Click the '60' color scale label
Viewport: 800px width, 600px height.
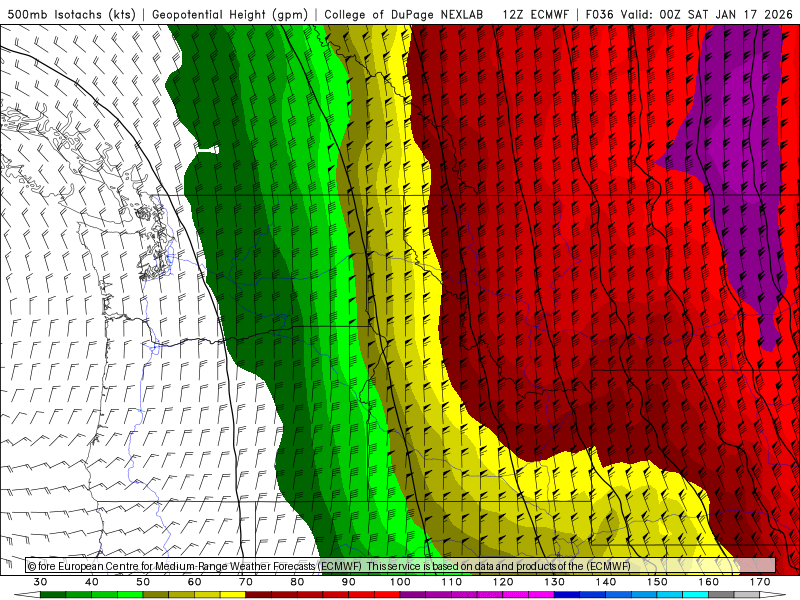tap(194, 582)
